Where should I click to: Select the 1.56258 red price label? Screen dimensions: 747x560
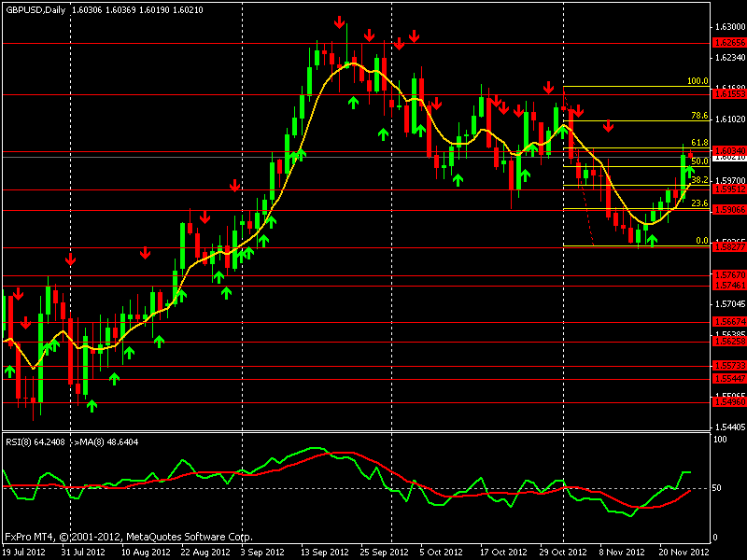729,342
